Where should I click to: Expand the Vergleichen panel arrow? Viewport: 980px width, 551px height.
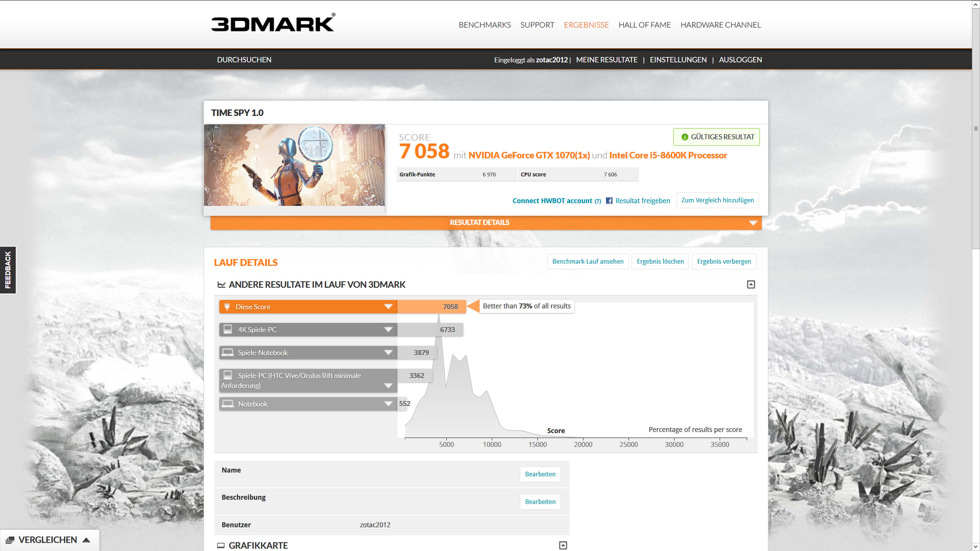tap(87, 540)
